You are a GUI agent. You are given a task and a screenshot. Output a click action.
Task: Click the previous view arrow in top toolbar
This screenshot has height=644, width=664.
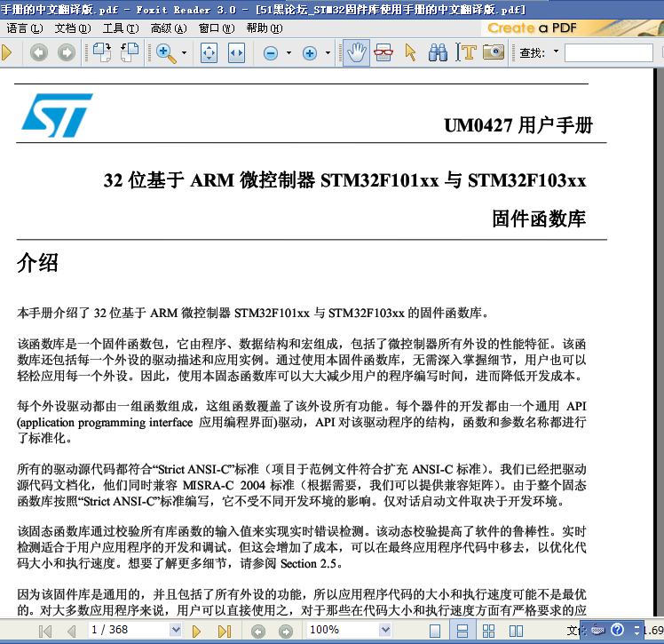(39, 53)
